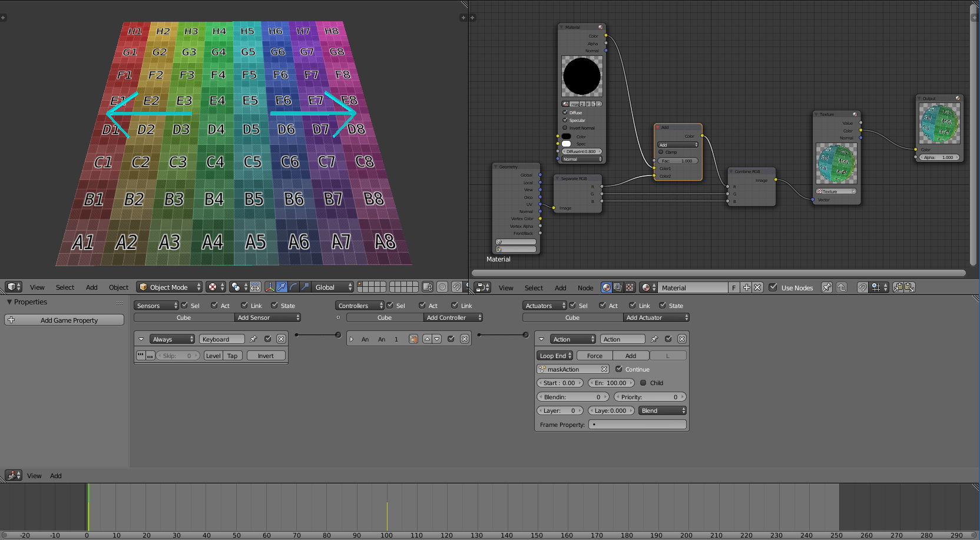Click the pin icon in node editor header
Screen dimensions: 980x540
pyautogui.click(x=826, y=287)
